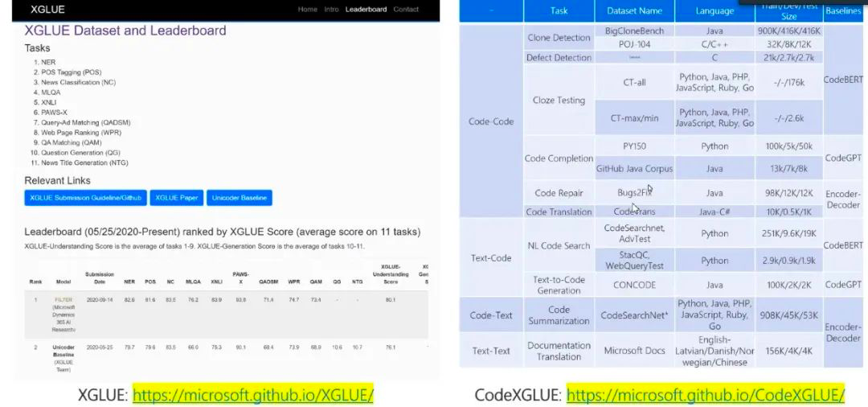Select the POJ-104 dataset cell

[x=634, y=44]
